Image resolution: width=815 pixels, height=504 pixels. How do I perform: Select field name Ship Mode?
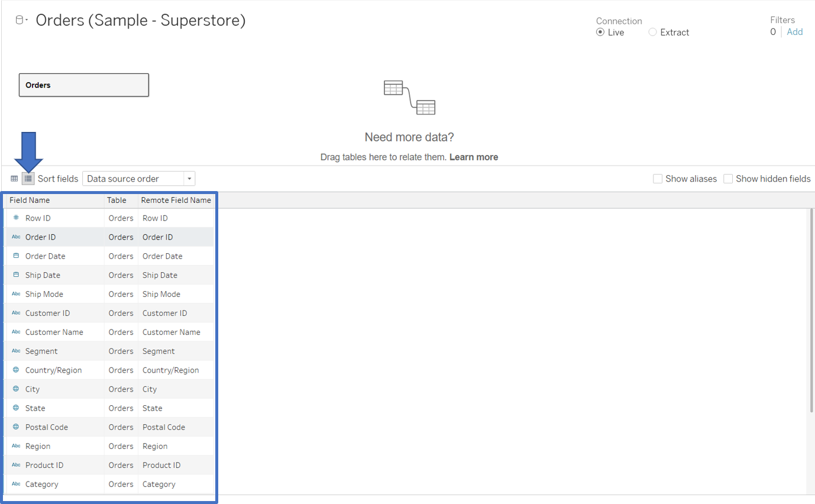coord(44,294)
